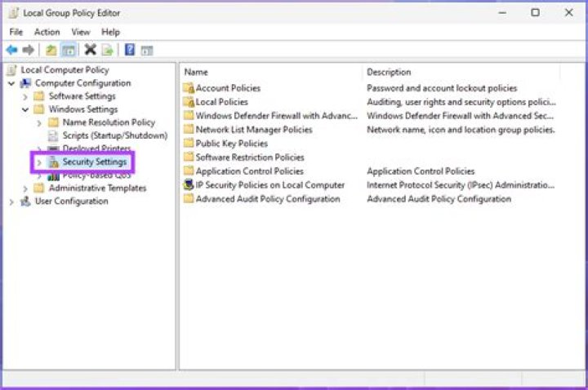Expand the Administrative Templates node
This screenshot has width=588, height=390.
26,188
